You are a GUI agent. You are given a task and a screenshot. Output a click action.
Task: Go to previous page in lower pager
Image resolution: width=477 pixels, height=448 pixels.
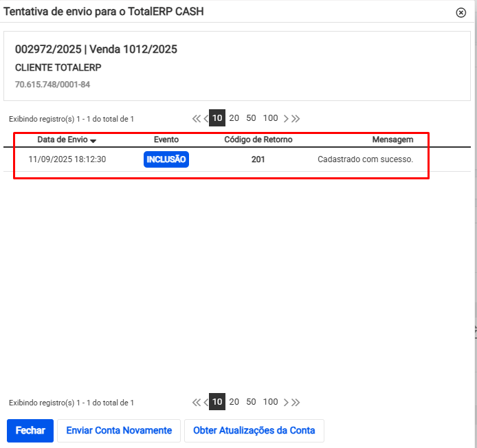coord(206,402)
